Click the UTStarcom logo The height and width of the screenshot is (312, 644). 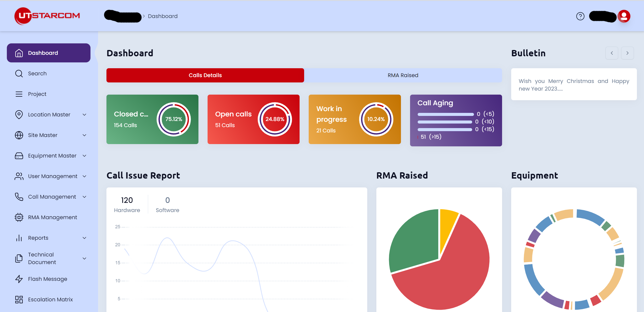click(x=47, y=16)
